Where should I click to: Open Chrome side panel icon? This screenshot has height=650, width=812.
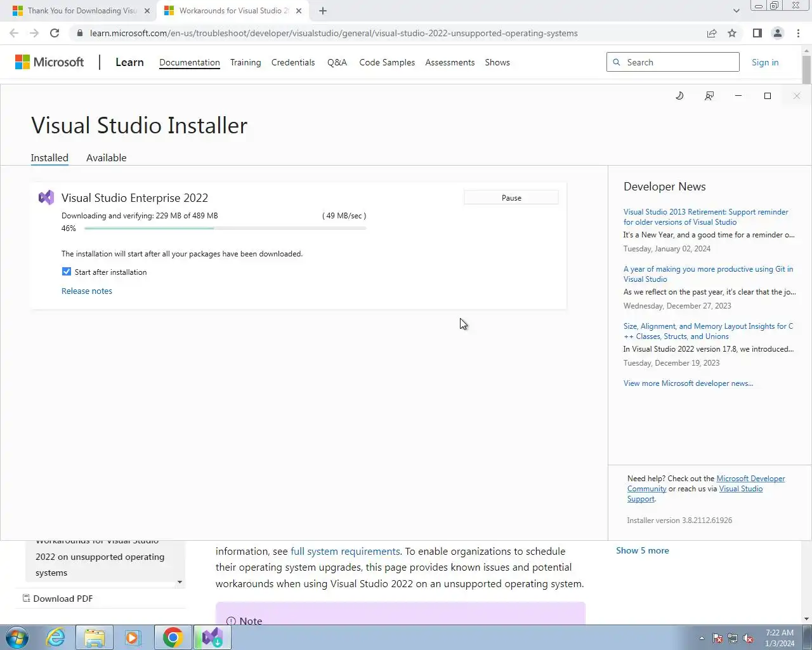(x=757, y=33)
